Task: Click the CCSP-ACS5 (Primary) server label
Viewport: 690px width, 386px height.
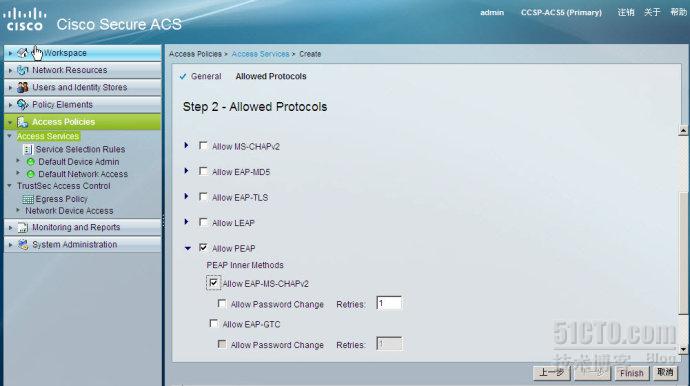Action: point(561,12)
